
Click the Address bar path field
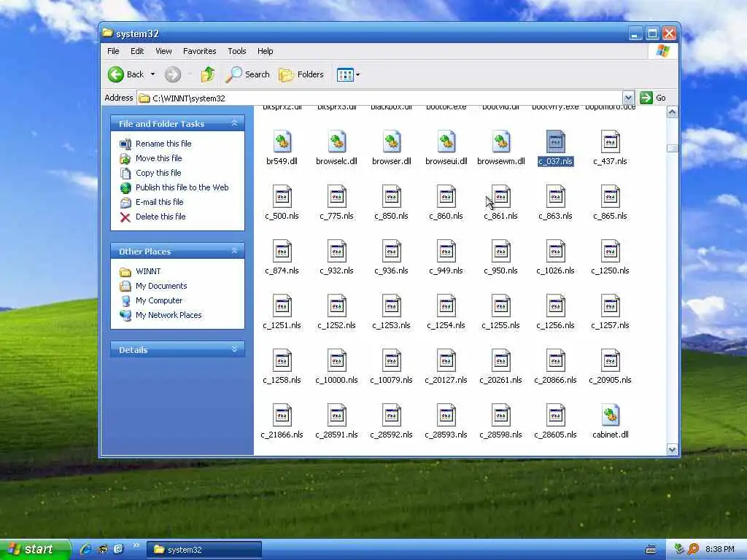pyautogui.click(x=380, y=98)
